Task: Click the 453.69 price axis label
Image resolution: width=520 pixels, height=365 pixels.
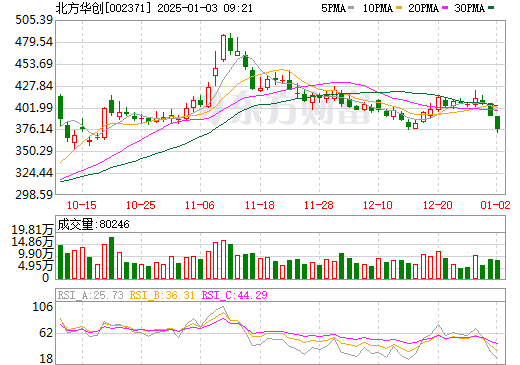Action: coord(34,64)
